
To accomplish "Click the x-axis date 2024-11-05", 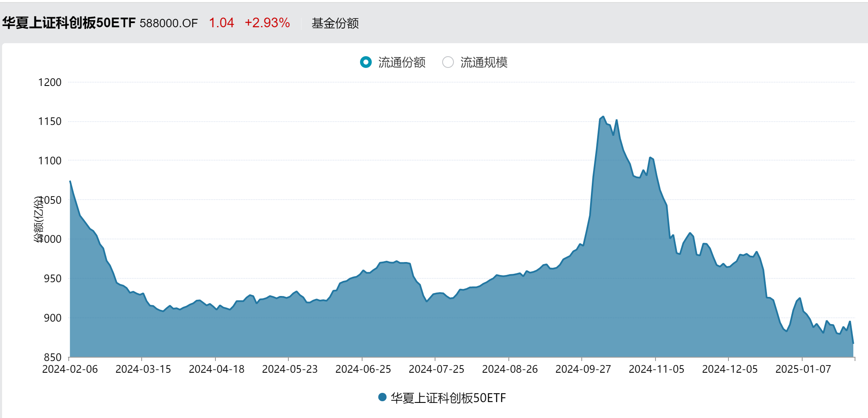I will click(x=657, y=369).
